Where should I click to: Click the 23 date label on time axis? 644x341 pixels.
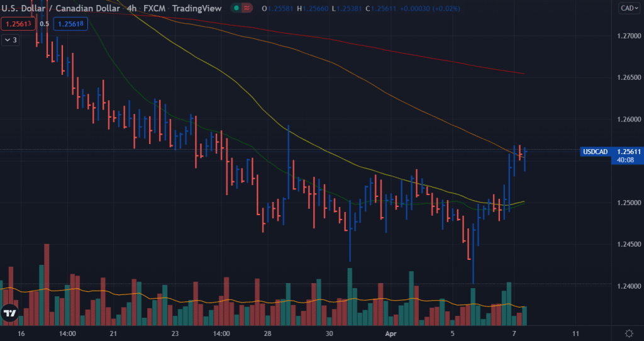click(x=175, y=333)
